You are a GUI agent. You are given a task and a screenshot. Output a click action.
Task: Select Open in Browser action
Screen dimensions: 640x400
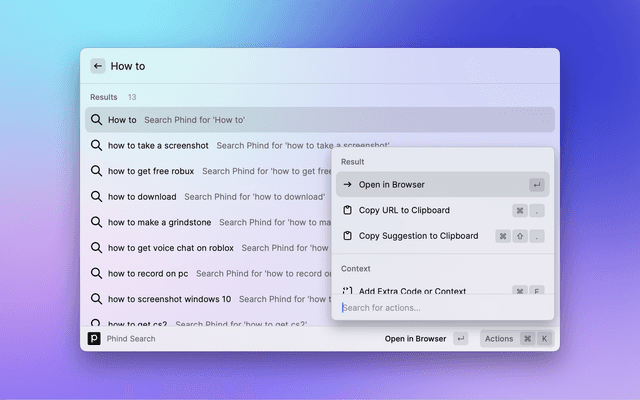tap(442, 184)
